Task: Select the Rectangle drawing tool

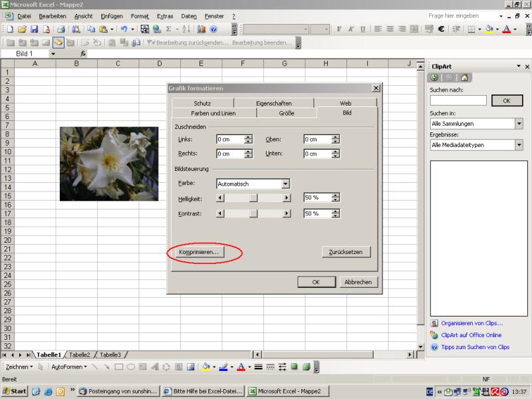Action: point(118,366)
